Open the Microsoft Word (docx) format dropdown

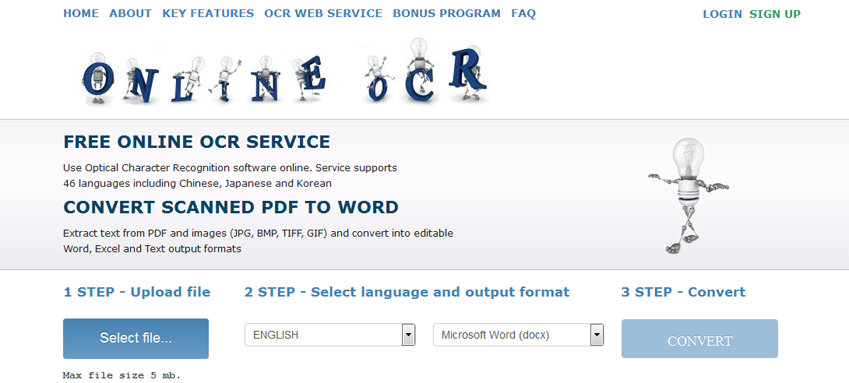(x=518, y=335)
